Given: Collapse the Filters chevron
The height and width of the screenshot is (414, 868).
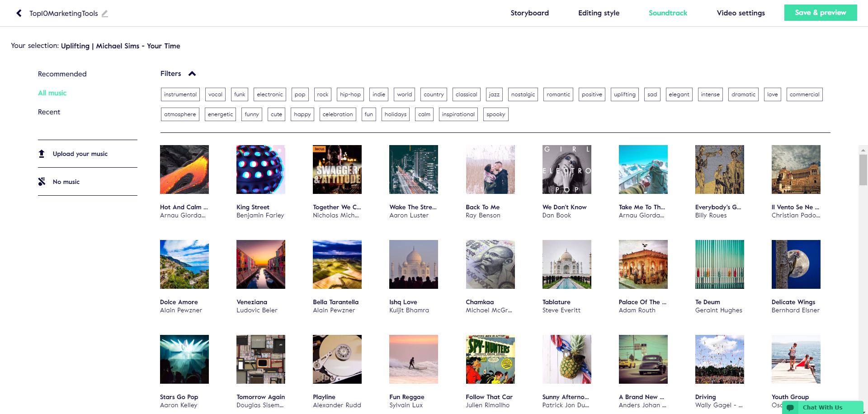Looking at the screenshot, I should (192, 74).
